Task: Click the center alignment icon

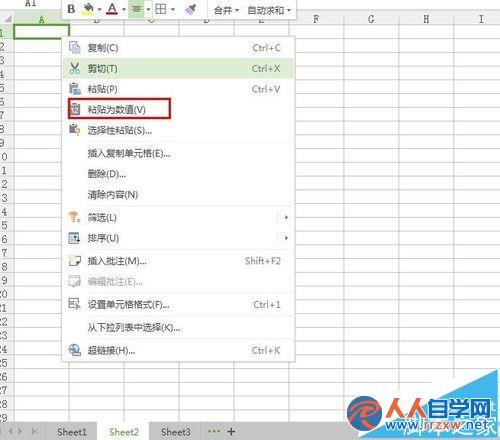Action: (137, 9)
